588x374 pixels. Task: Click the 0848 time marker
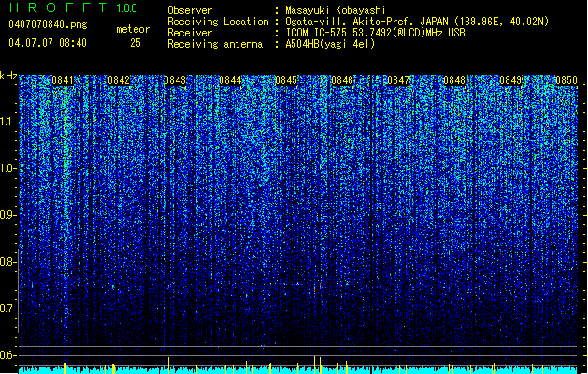pyautogui.click(x=454, y=80)
